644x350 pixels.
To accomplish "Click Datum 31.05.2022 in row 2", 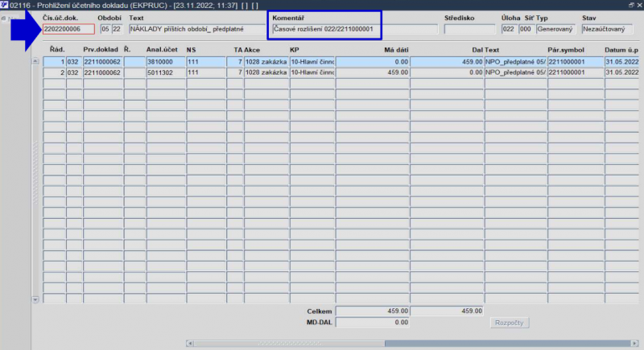I will [621, 72].
